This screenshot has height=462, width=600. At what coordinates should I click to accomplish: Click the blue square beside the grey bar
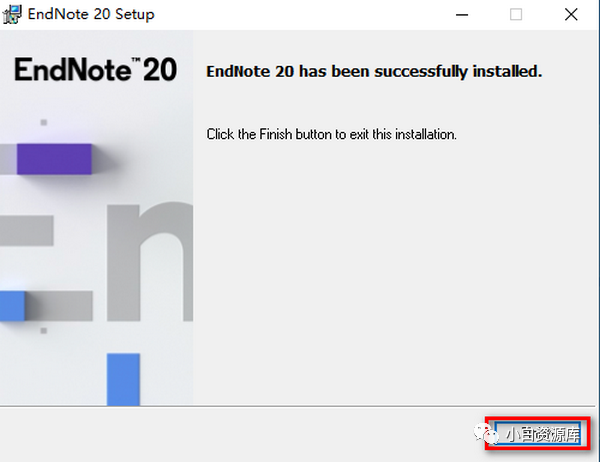(12, 305)
